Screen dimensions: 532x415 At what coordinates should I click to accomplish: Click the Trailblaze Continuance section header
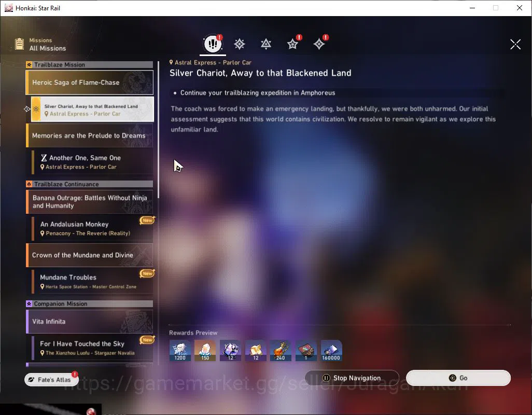(x=90, y=184)
